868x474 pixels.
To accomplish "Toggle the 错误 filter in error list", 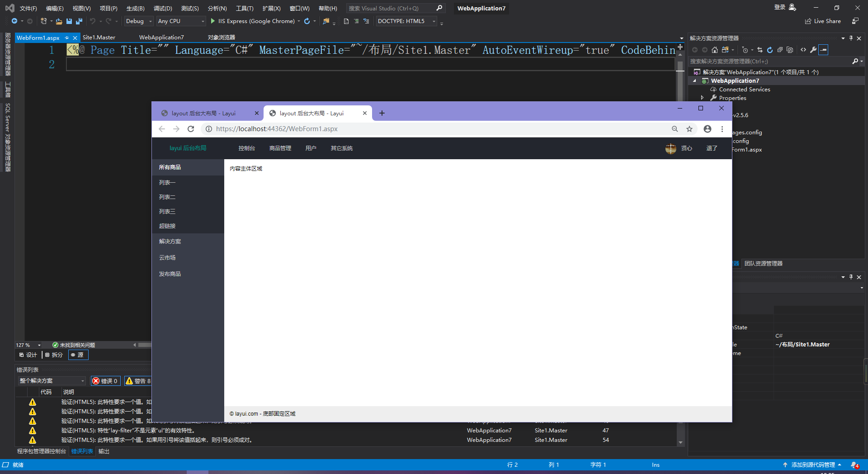I will pos(105,381).
